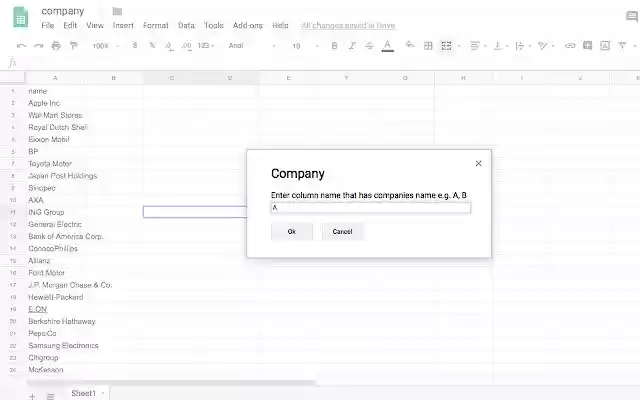Select cell containing 'Toyota Motor'

coord(55,164)
